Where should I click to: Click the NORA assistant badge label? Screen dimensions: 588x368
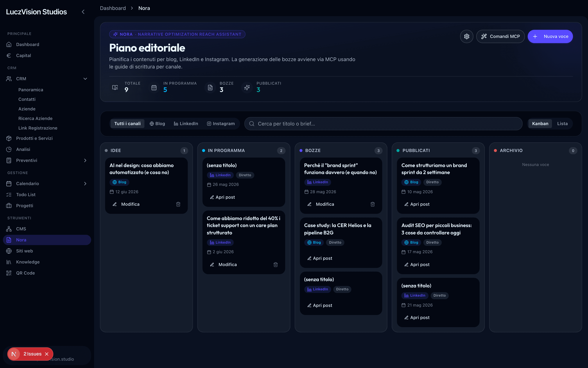pos(177,34)
